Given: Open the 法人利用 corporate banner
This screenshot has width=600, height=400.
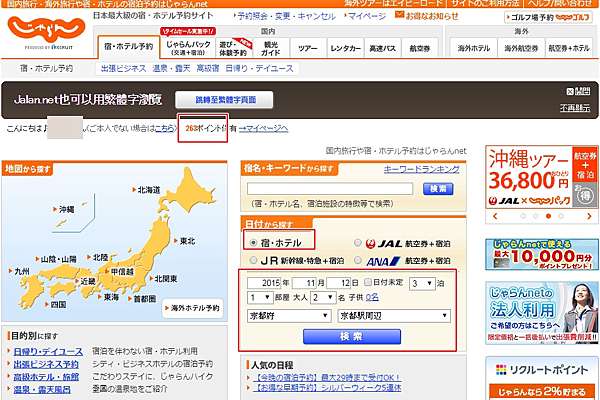Looking at the screenshot, I should (541, 313).
